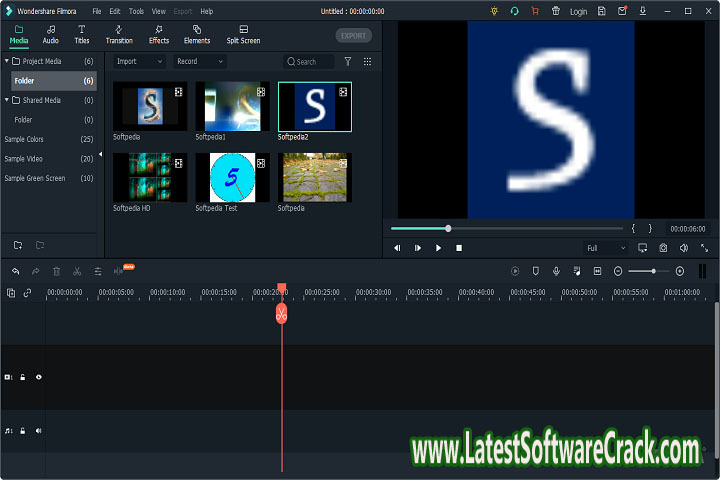Take a snapshot with the camera icon

coord(663,248)
